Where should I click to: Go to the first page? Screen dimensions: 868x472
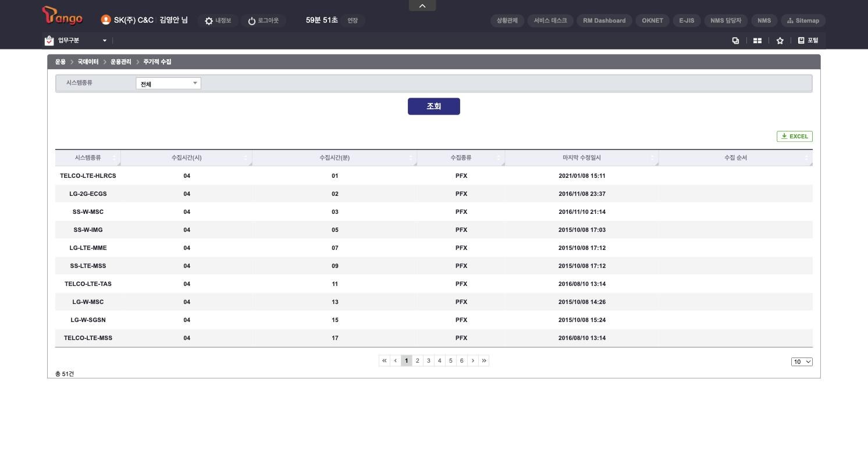pos(384,361)
